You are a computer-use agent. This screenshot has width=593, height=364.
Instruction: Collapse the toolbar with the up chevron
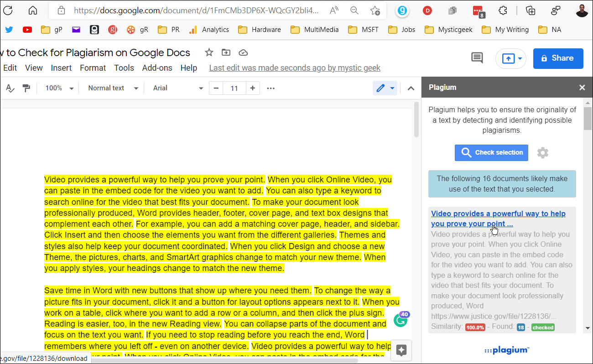click(411, 88)
